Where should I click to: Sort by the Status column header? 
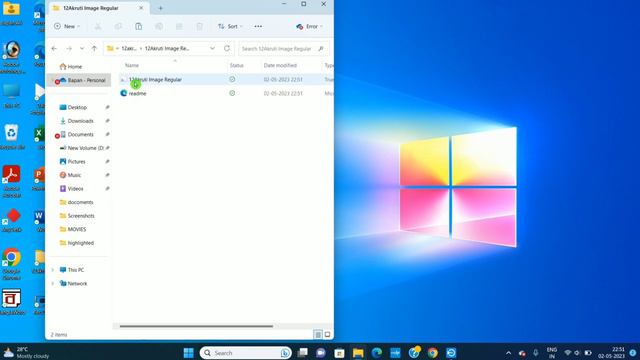pyautogui.click(x=236, y=65)
